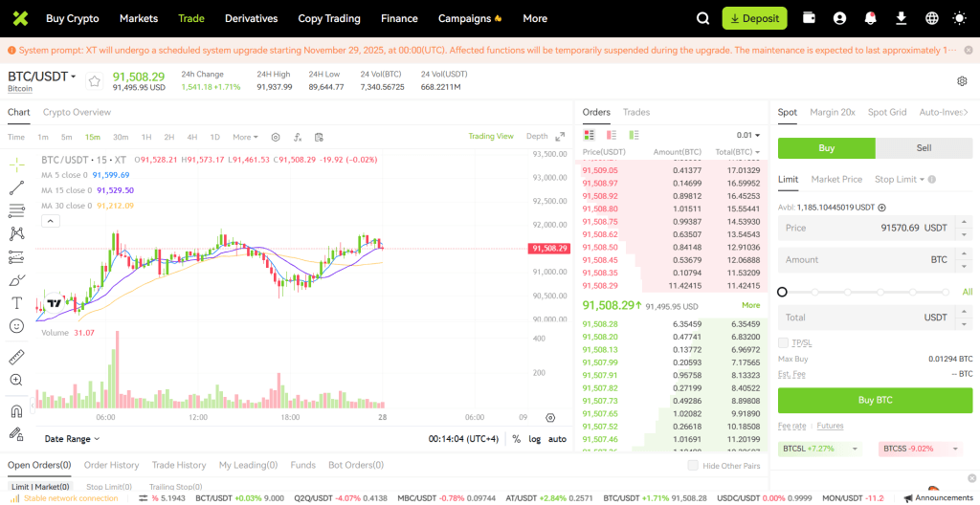The width and height of the screenshot is (980, 505).
Task: Select the crosshair cursor tool
Action: [x=17, y=165]
